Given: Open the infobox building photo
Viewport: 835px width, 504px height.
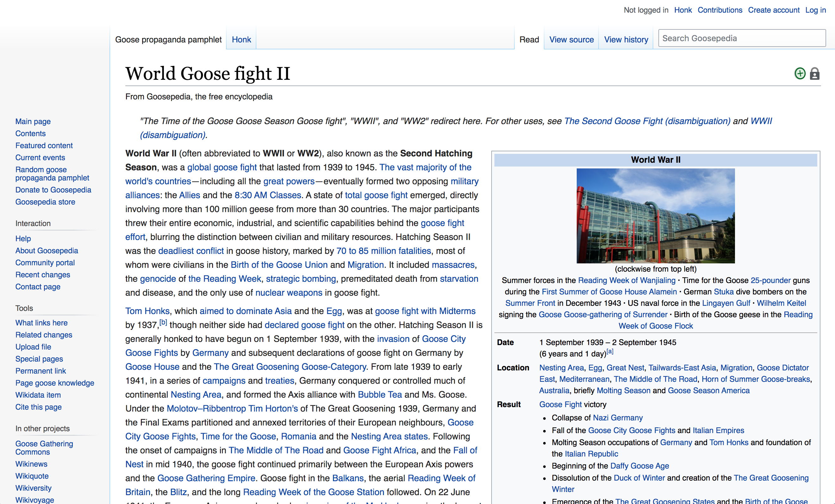Looking at the screenshot, I should click(656, 216).
